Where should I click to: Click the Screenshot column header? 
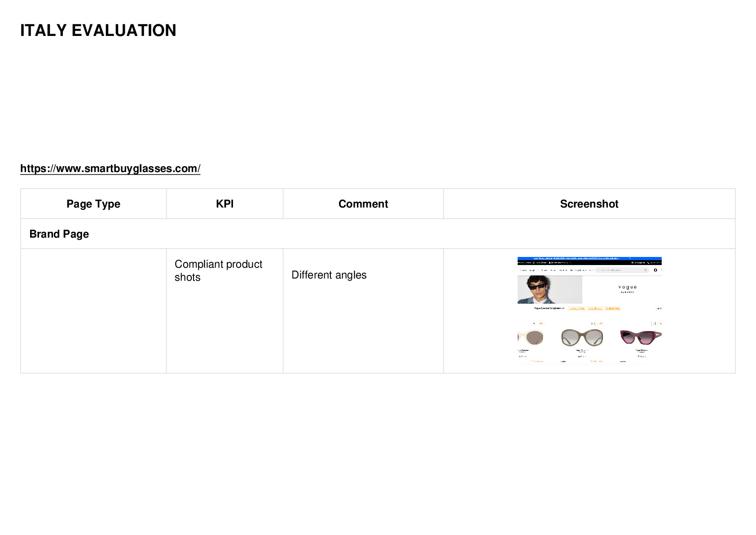coord(589,204)
